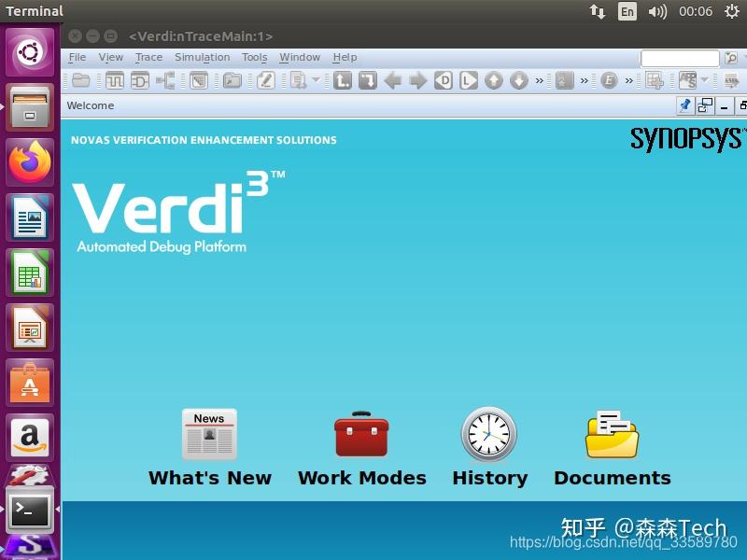Image resolution: width=747 pixels, height=560 pixels.
Task: Open the Trace menu
Action: click(x=148, y=57)
